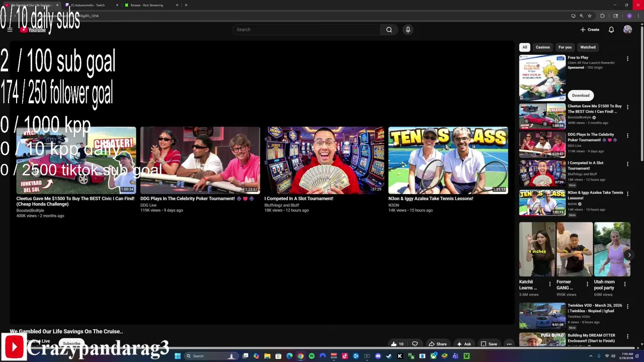This screenshot has width=644, height=362.
Task: Open endscreen title Cleetus Gave Me $1500
Action: coord(75,201)
